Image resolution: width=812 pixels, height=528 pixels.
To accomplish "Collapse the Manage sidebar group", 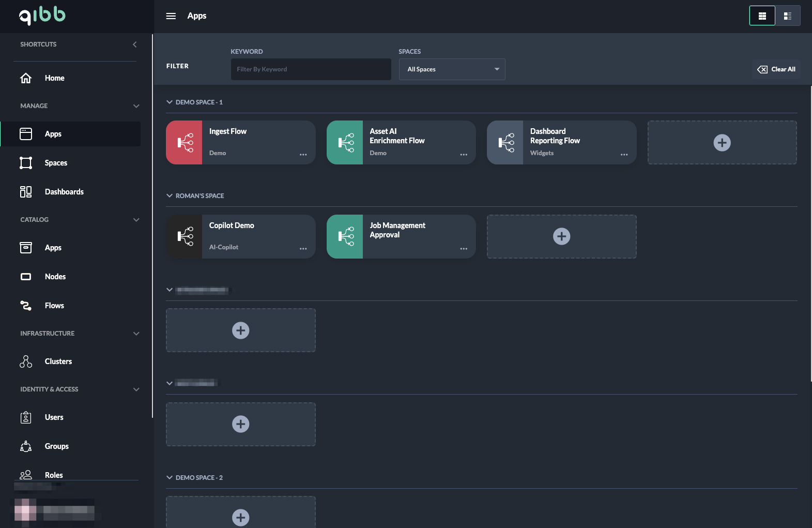I will pyautogui.click(x=136, y=106).
